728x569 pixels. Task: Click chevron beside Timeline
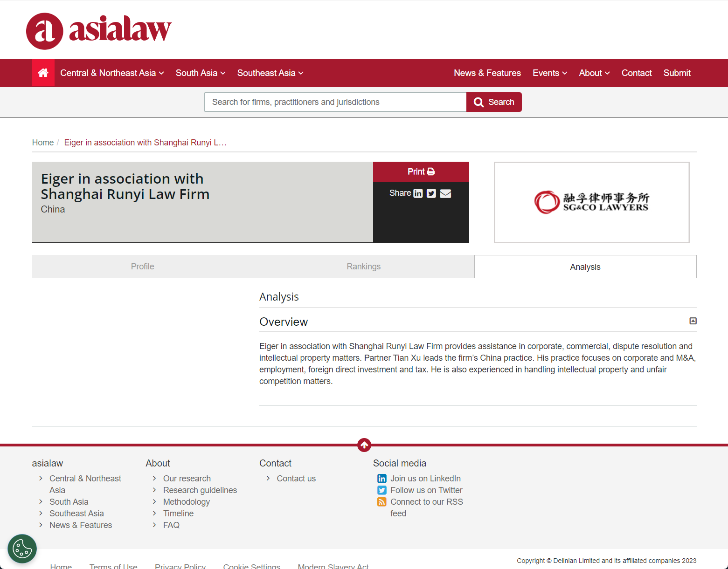154,513
